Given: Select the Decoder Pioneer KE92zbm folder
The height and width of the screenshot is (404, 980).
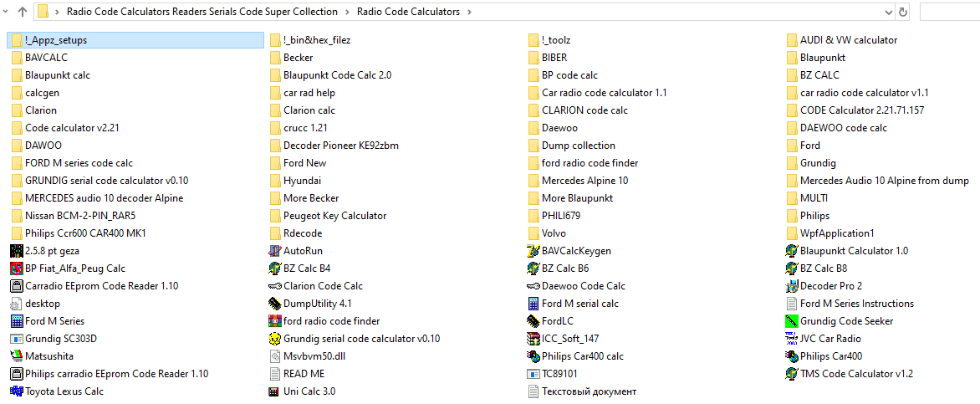Looking at the screenshot, I should click(x=334, y=146).
